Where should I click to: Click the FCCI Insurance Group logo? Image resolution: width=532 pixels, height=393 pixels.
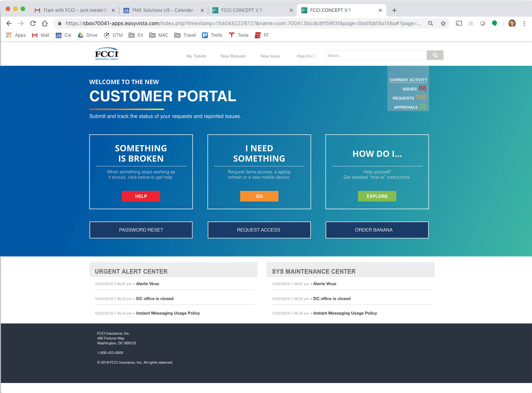click(x=106, y=54)
